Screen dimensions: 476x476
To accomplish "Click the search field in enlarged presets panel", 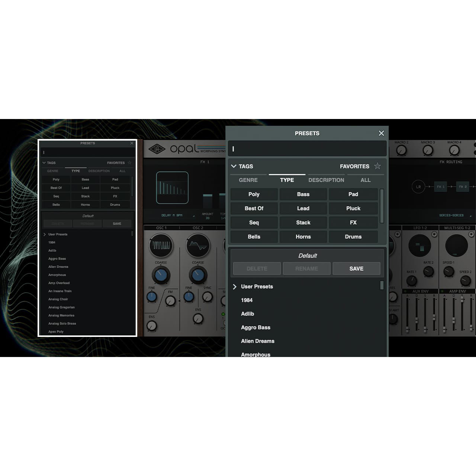I will (x=307, y=149).
